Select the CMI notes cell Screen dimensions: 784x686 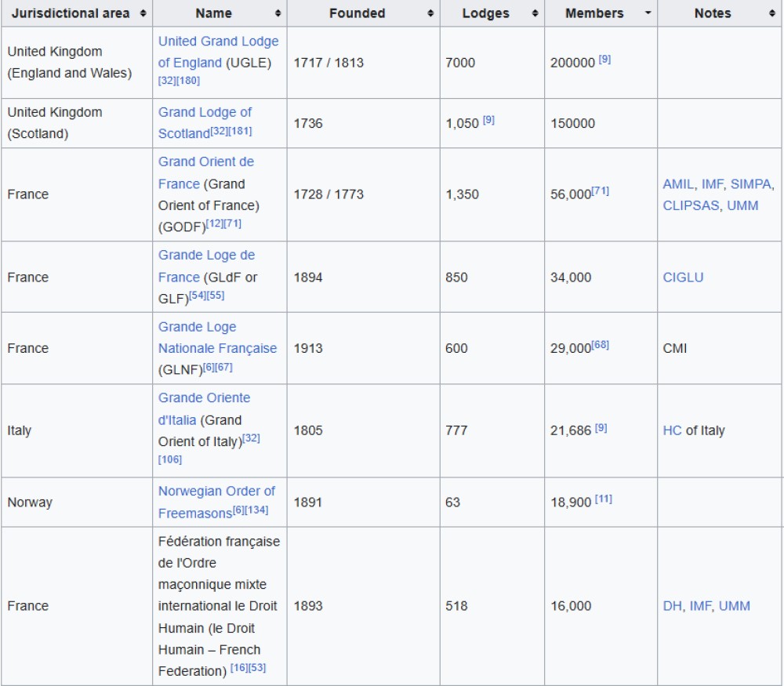click(719, 348)
